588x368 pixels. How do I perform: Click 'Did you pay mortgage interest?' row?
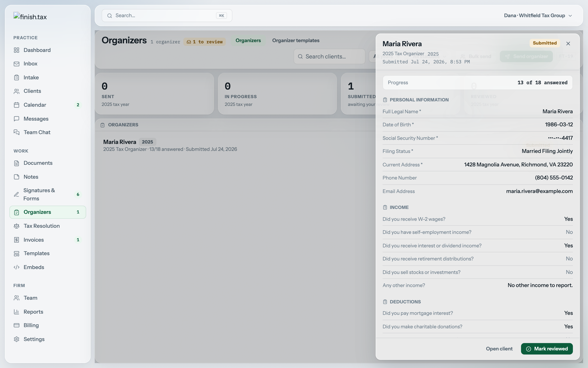pos(478,313)
